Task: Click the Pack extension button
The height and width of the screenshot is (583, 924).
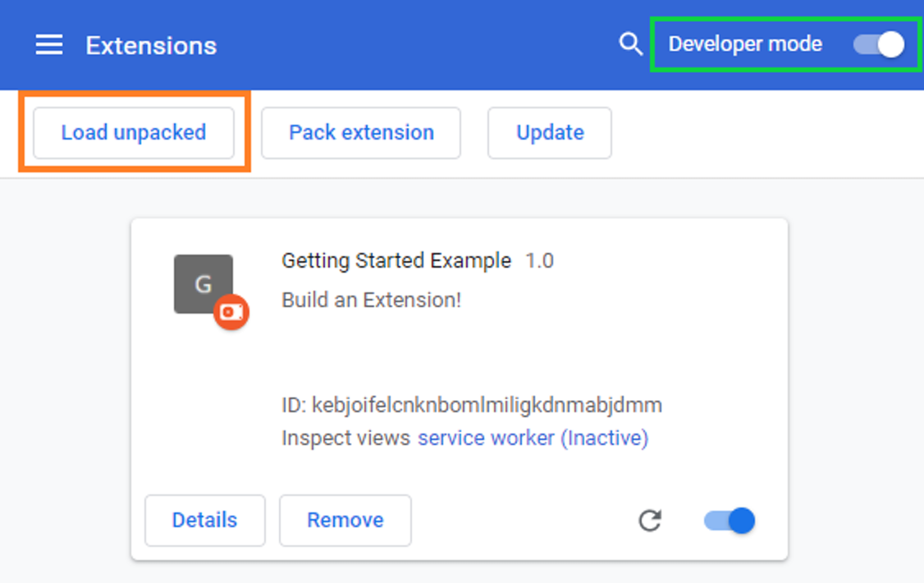Action: click(x=361, y=133)
